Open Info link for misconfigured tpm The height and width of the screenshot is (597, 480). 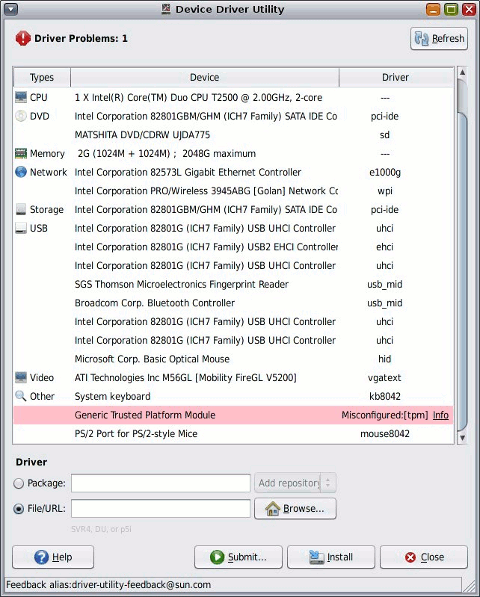click(x=441, y=415)
